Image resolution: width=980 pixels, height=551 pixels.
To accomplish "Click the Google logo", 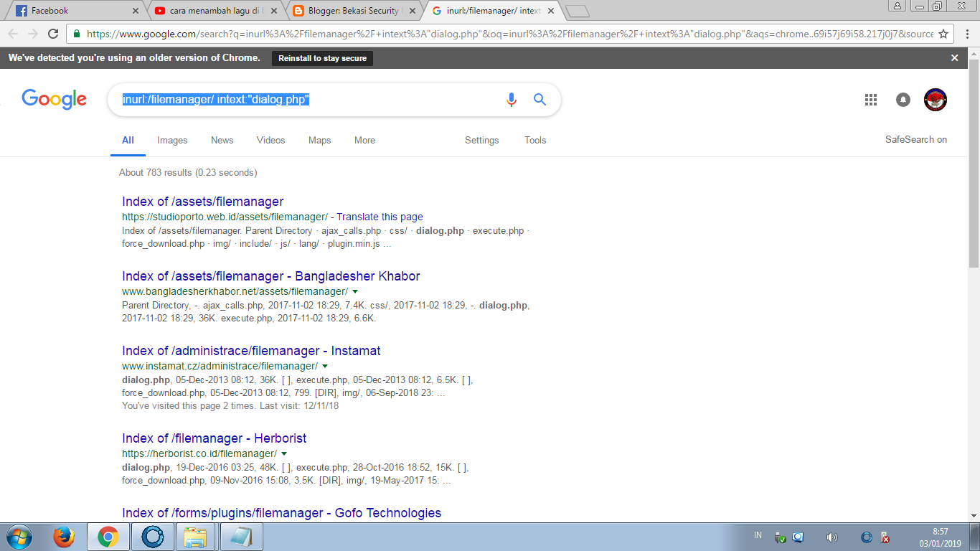I will coord(55,99).
